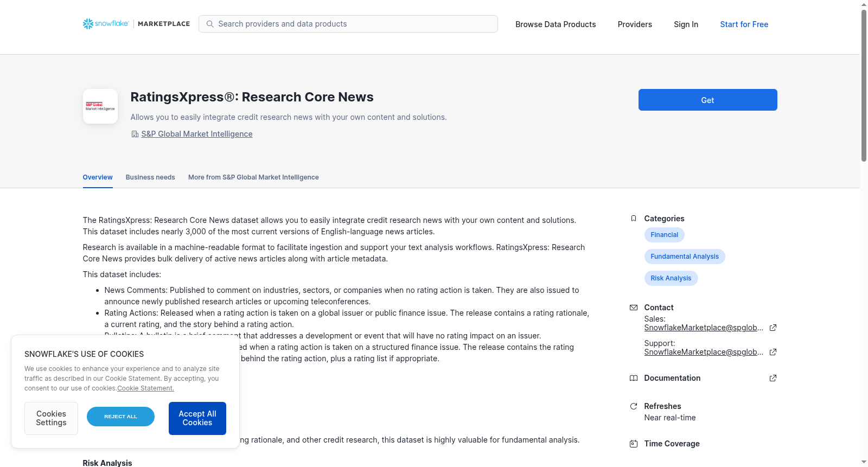Image resolution: width=868 pixels, height=467 pixels.
Task: Click the Categories bookmark icon
Action: tap(634, 219)
